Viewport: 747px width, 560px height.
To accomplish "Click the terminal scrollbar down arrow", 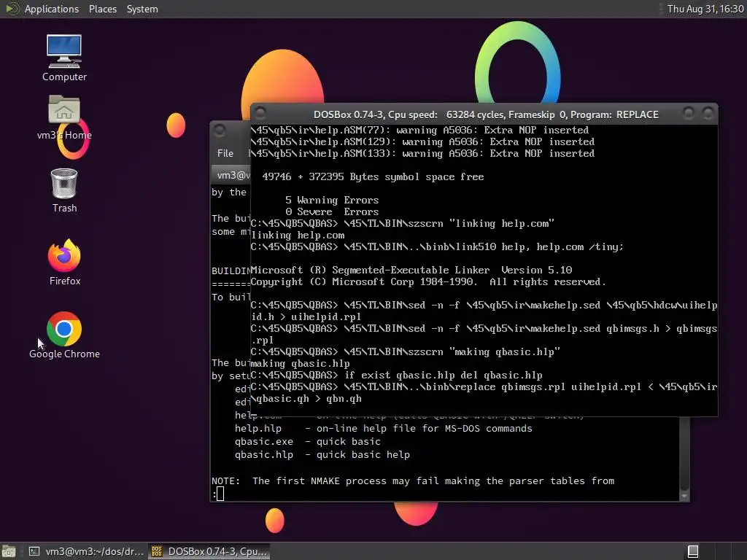I will 684,496.
